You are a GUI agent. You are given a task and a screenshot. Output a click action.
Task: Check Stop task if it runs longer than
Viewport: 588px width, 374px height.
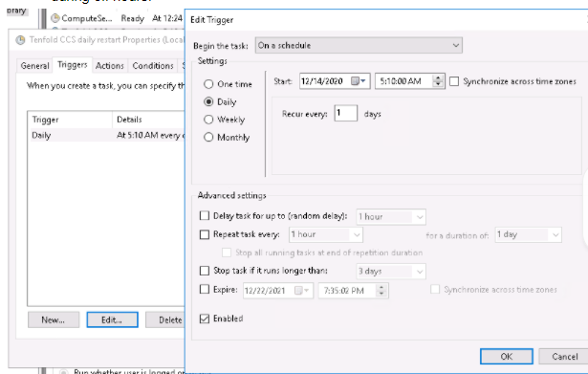click(x=205, y=271)
